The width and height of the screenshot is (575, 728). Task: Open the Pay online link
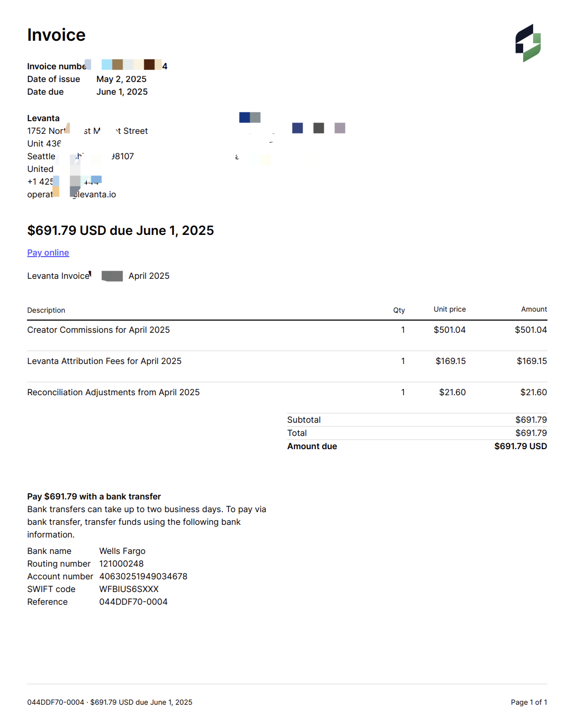pos(48,253)
